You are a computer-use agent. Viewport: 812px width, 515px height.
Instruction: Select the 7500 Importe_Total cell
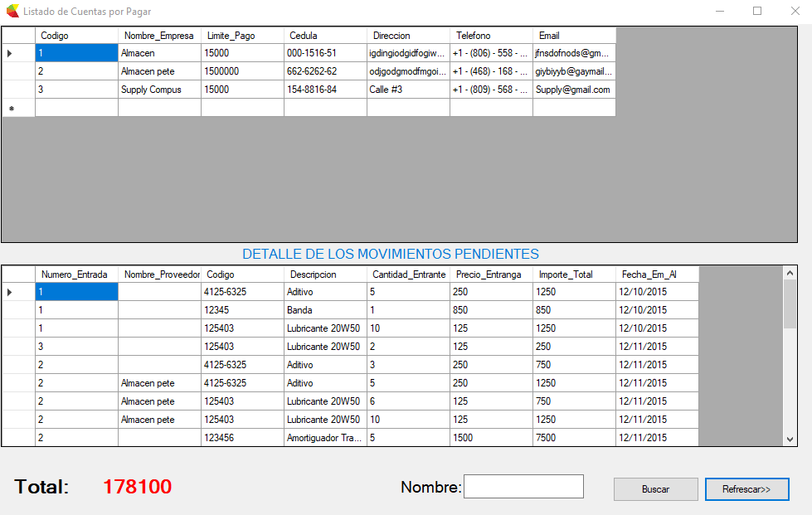(574, 438)
